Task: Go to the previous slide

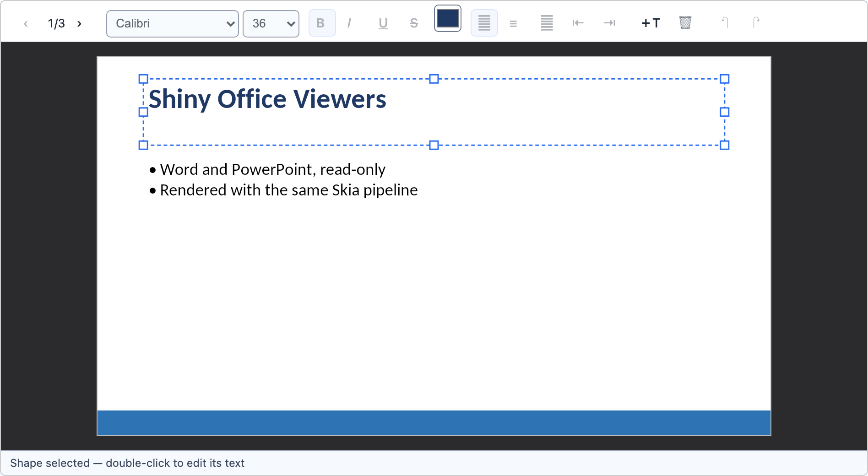Action: coord(26,23)
